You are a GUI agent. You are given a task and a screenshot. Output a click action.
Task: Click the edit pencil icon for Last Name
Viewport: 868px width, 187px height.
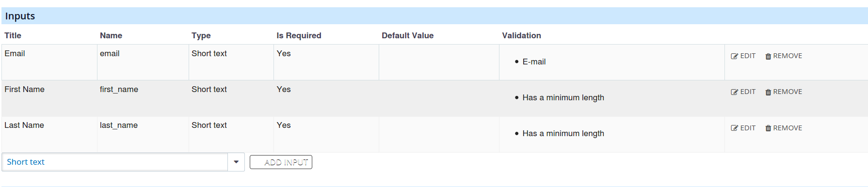point(734,128)
